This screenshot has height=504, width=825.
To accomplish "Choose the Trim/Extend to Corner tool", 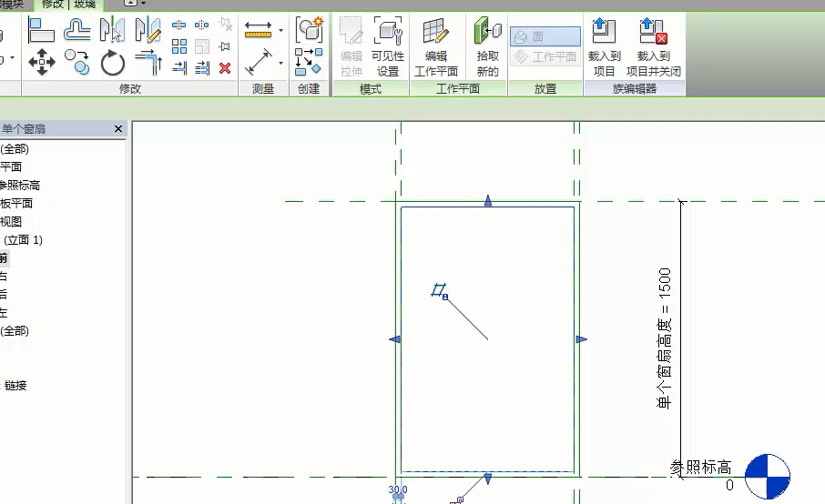I will click(x=148, y=62).
